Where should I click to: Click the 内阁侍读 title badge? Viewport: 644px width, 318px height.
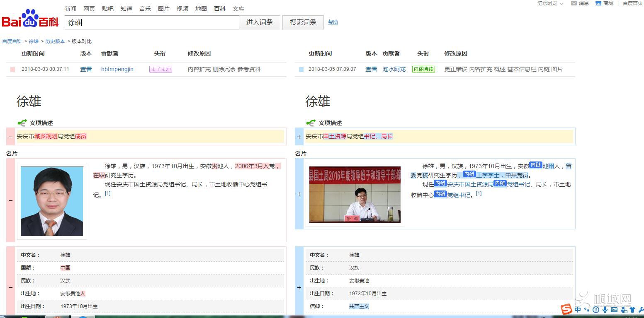tap(423, 69)
